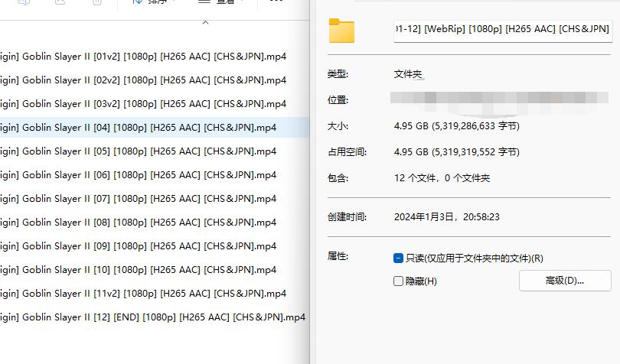Image resolution: width=620 pixels, height=364 pixels.
Task: Open the 查看 view dropdown
Action: point(221,2)
